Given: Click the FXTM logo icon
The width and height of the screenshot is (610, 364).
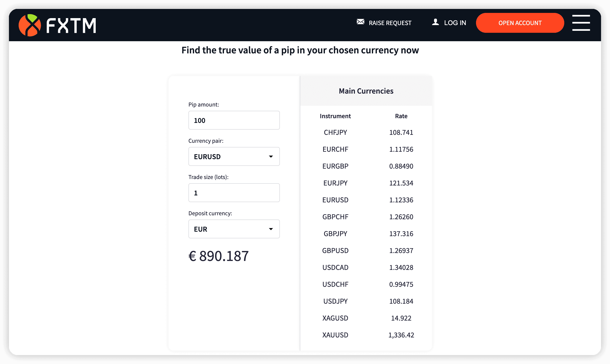Looking at the screenshot, I should [x=30, y=25].
